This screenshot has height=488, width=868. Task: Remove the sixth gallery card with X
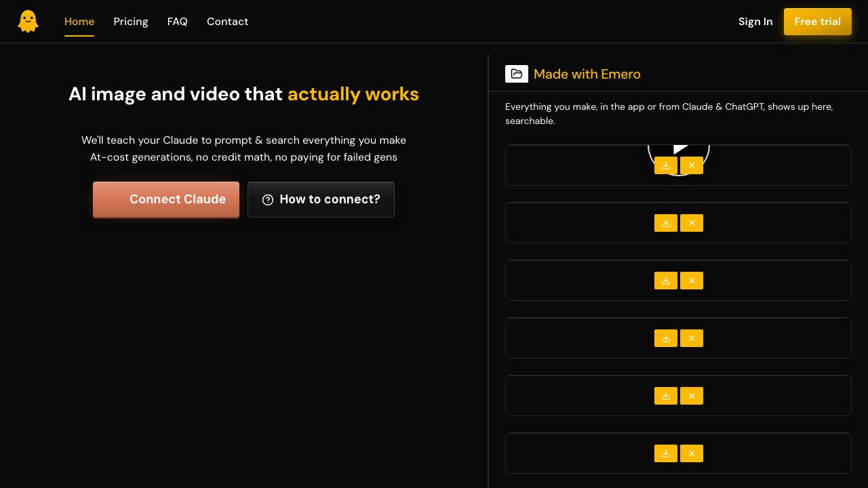[x=692, y=453]
